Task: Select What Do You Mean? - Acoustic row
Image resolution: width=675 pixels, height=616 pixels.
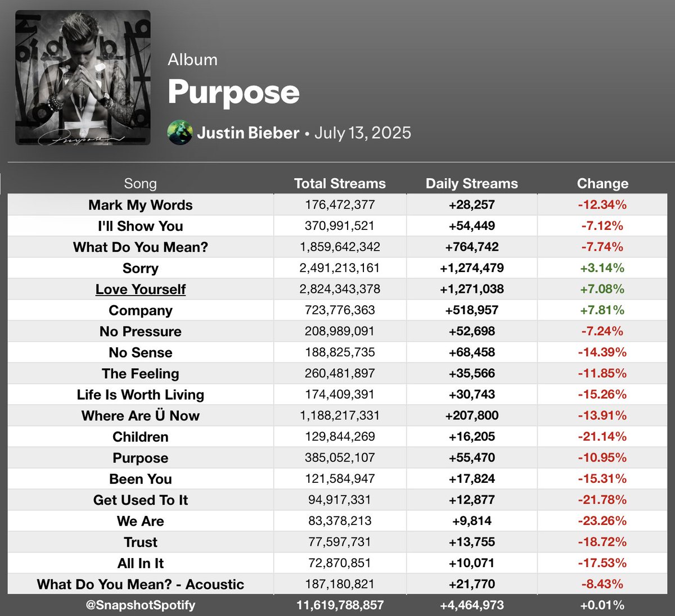Action: [x=337, y=585]
